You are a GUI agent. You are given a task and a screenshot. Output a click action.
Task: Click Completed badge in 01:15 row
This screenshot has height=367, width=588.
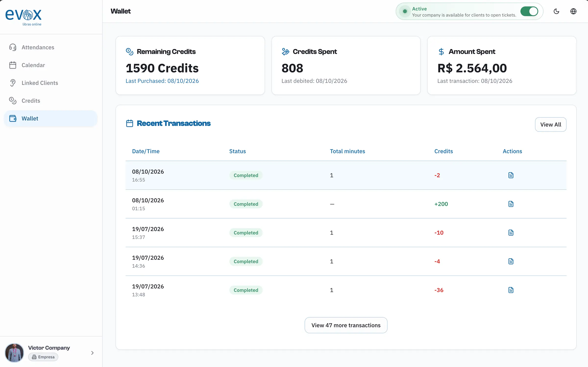coord(246,204)
